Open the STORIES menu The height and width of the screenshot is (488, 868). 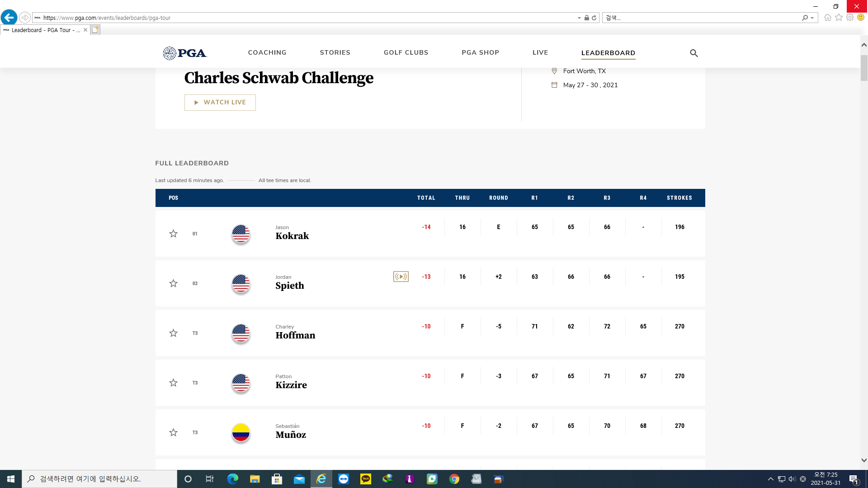point(335,52)
